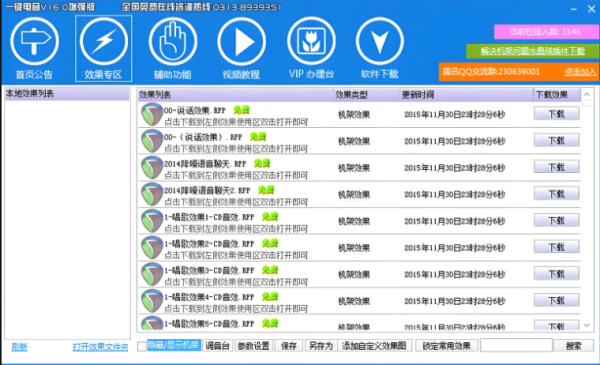600x365 pixels.
Task: Select the 2014降噪语音聊天.RPP file name
Action: (205, 164)
